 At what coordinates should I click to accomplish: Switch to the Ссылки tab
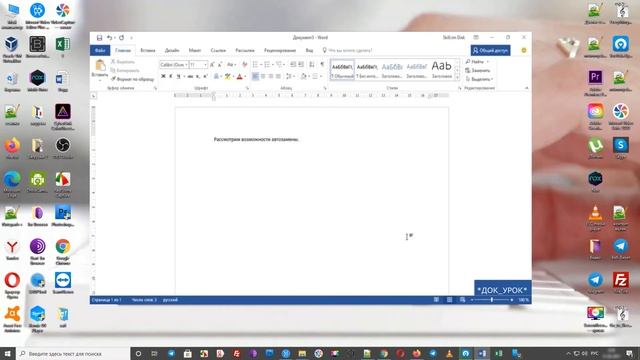tap(218, 50)
